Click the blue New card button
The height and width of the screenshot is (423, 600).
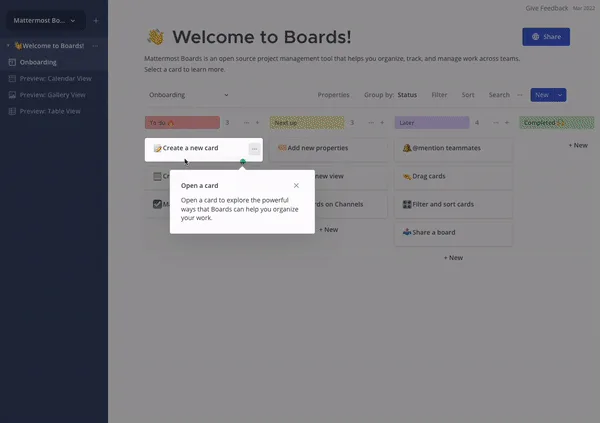pyautogui.click(x=542, y=95)
